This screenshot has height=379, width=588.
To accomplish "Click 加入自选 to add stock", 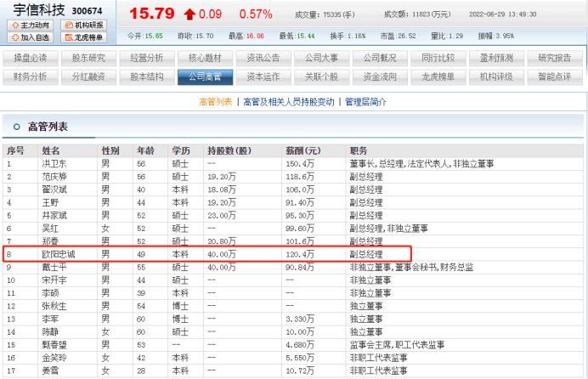I will [30, 37].
